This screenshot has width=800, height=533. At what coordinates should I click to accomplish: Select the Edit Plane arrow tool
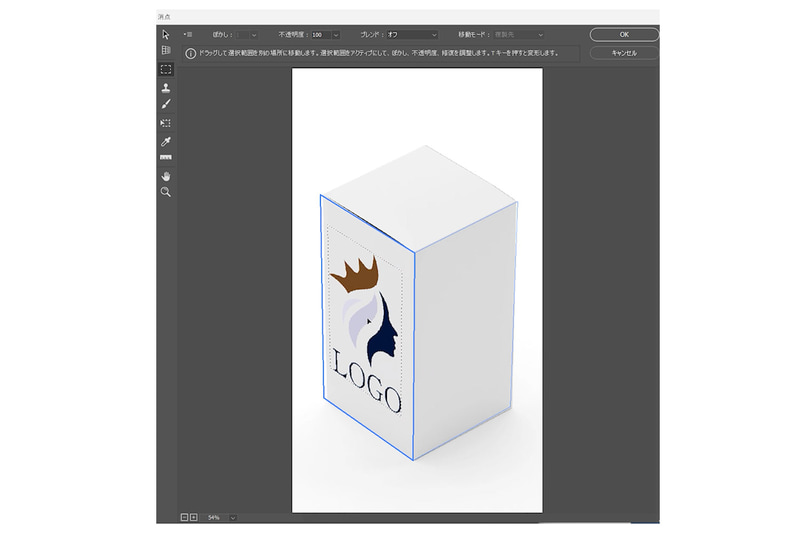tap(165, 34)
